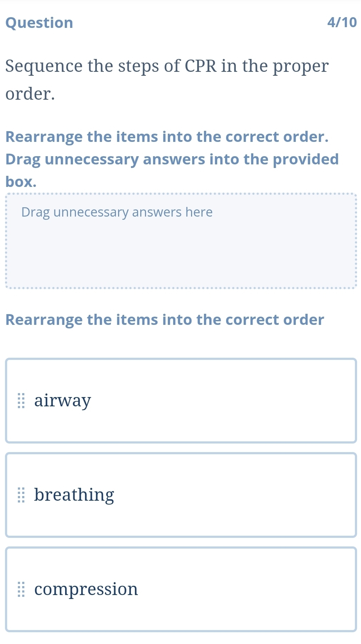
Task: Select the airway answer card
Action: [215, 401]
